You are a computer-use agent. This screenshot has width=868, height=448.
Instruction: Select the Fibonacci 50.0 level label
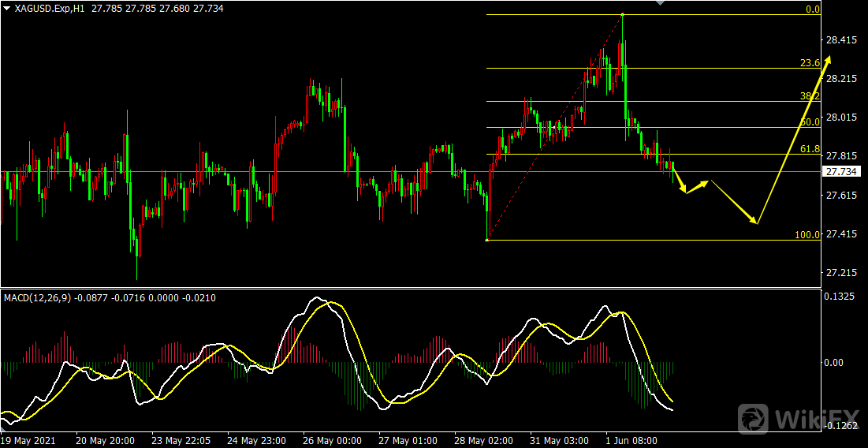810,122
